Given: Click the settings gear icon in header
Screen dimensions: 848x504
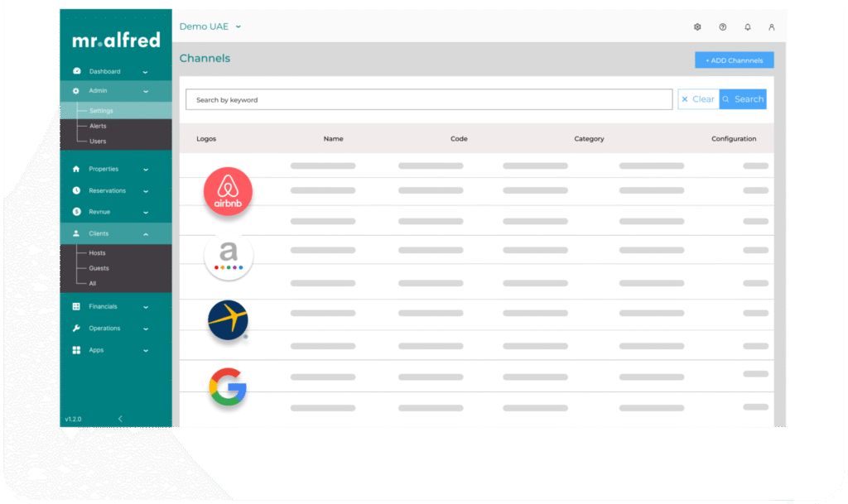Looking at the screenshot, I should [x=697, y=27].
